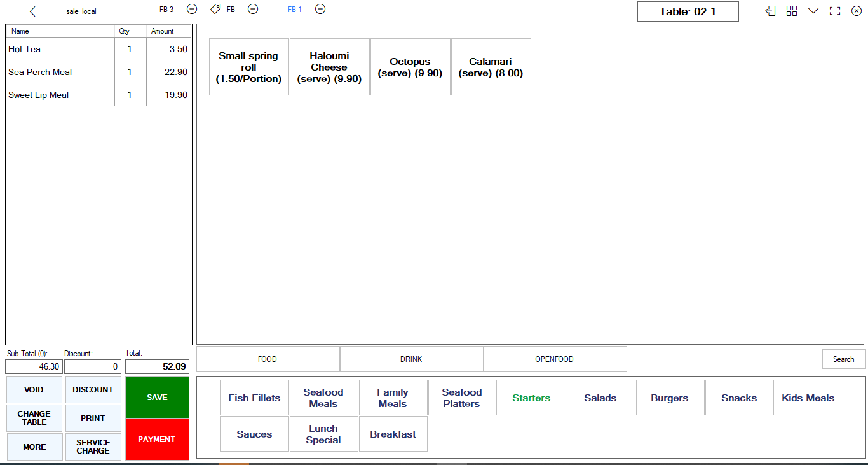The image size is (868, 465).
Task: Add Haloumi Cheese to the order
Action: point(329,67)
